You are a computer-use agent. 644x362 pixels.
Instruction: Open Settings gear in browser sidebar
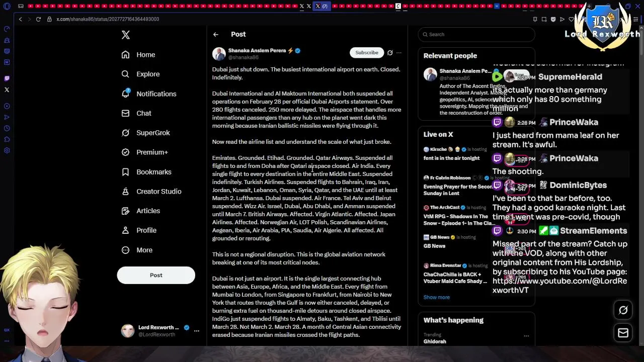[7, 150]
